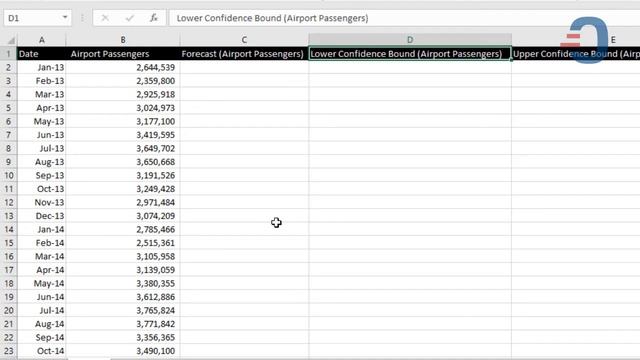Select the Oct-14 date cell
The height and width of the screenshot is (360, 640).
(x=41, y=351)
